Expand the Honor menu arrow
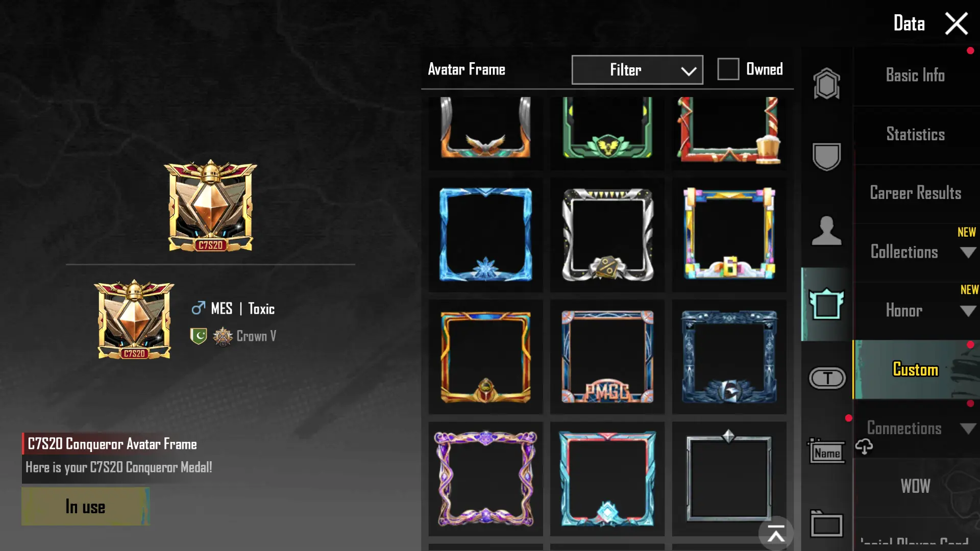The height and width of the screenshot is (551, 980). click(x=968, y=311)
